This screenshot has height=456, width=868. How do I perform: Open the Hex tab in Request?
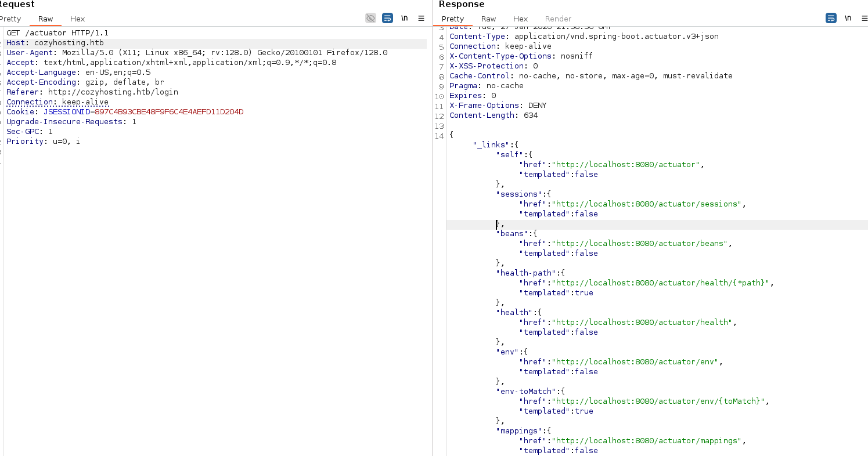pyautogui.click(x=77, y=19)
